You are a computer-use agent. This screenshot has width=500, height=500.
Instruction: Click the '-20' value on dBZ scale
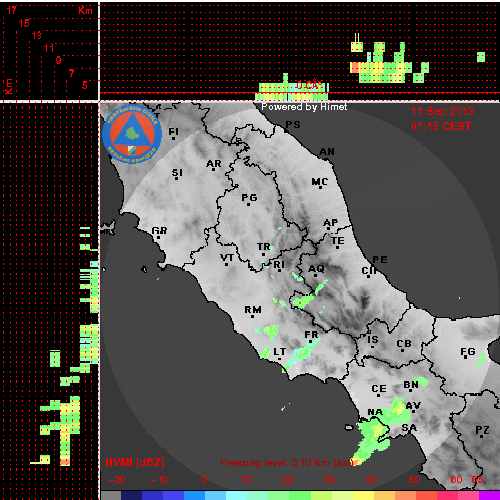click(x=117, y=480)
